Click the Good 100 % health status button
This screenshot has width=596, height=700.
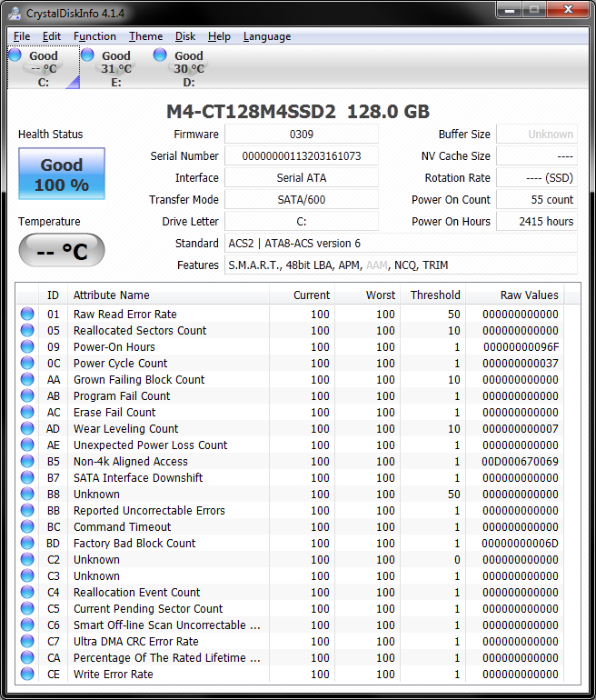coord(62,175)
